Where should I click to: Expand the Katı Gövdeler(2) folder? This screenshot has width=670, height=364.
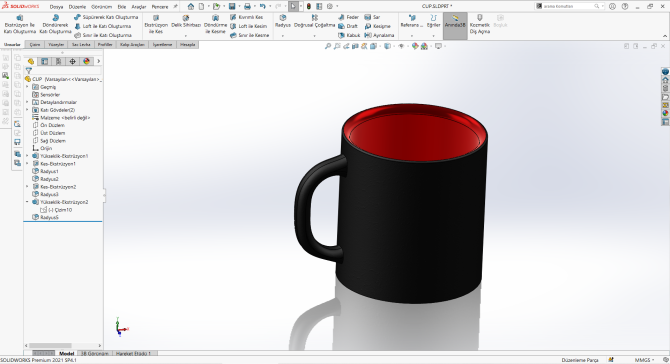27,110
